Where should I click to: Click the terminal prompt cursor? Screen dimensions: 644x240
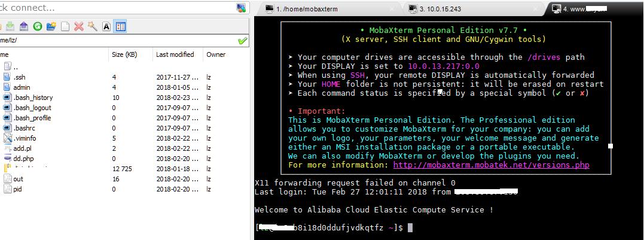pos(410,227)
